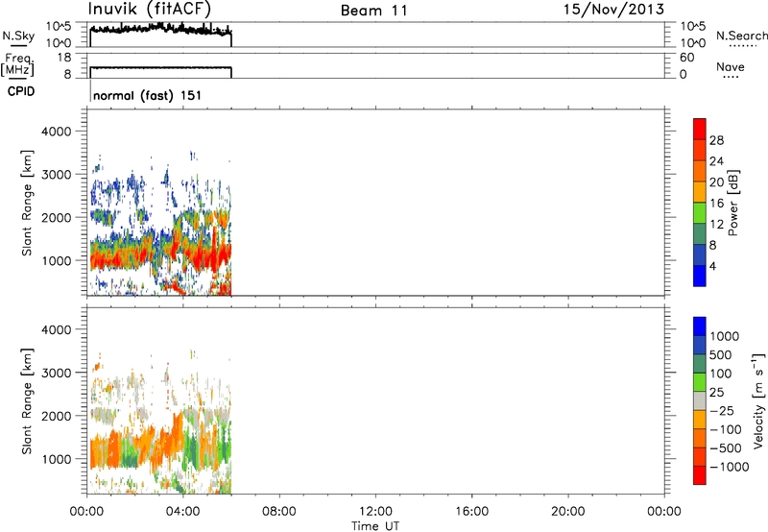Click the 'Slant Range [km]' label of velocity panel
The image size is (768, 532).
pyautogui.click(x=27, y=401)
